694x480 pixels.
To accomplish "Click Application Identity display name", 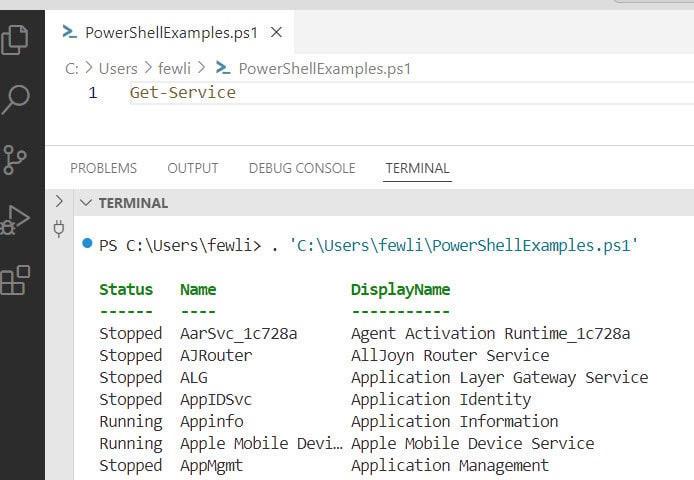I will point(441,399).
